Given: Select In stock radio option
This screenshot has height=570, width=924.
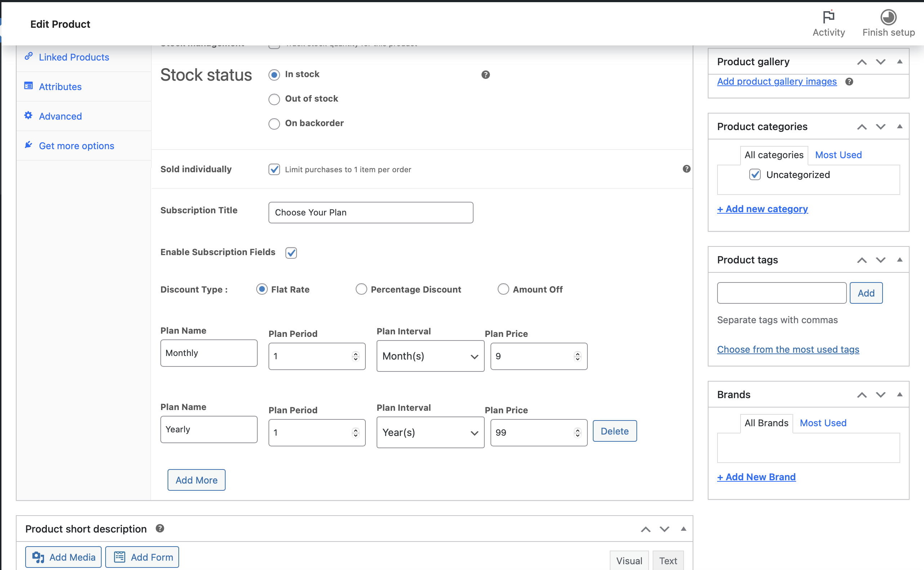Looking at the screenshot, I should [274, 75].
